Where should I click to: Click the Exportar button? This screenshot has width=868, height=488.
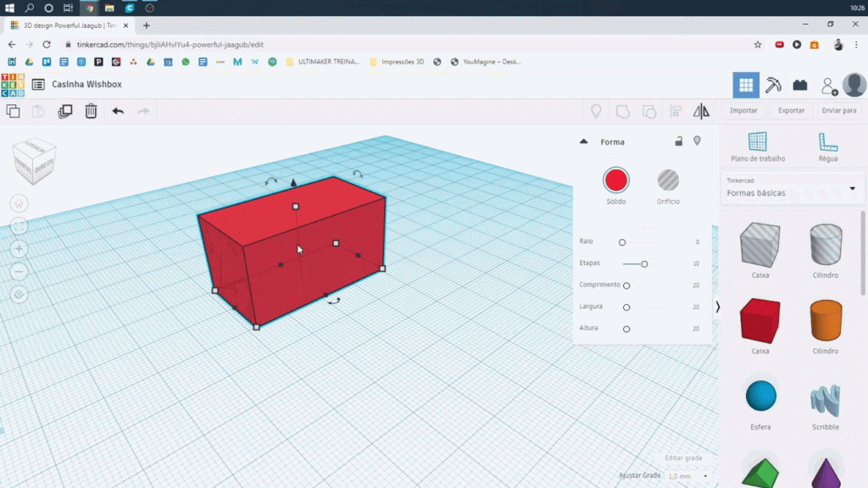791,111
